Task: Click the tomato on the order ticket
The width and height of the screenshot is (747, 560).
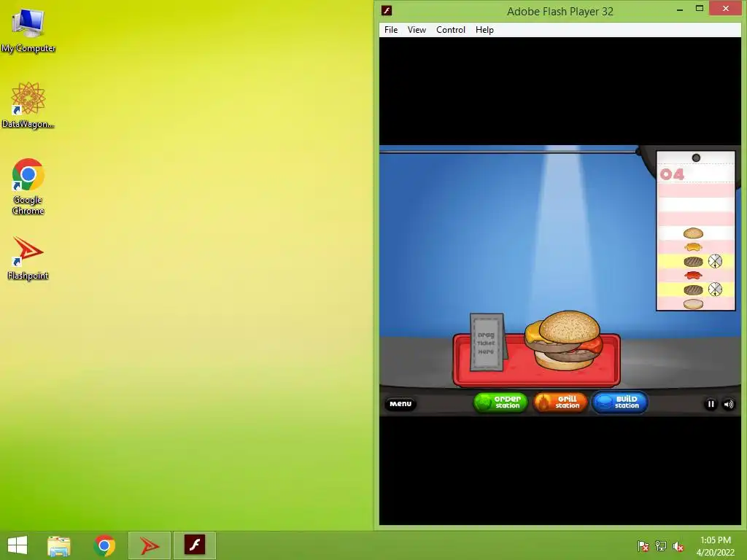Action: pos(693,275)
